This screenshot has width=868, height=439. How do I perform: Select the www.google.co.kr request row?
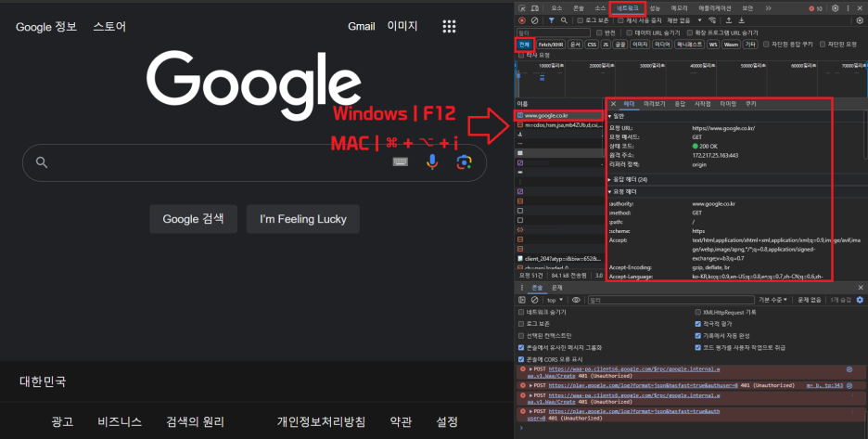(558, 115)
